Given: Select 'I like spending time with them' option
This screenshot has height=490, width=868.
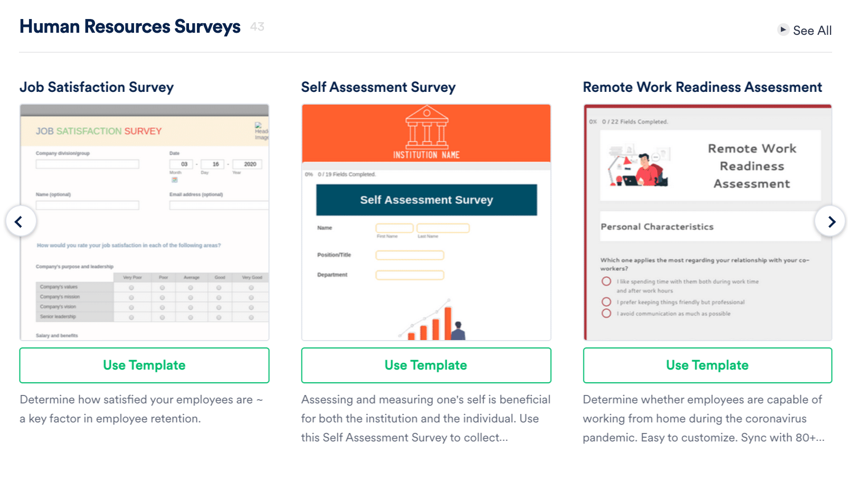Looking at the screenshot, I should pos(607,281).
